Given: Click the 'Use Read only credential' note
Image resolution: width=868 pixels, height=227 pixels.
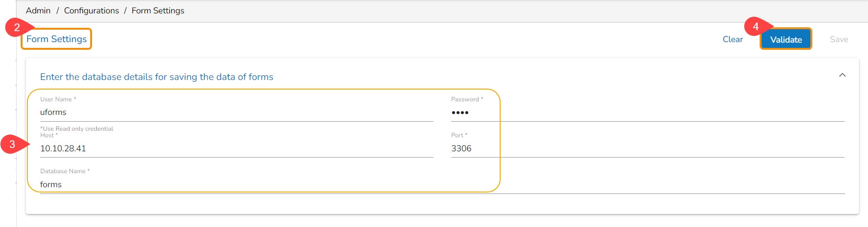Looking at the screenshot, I should point(78,128).
